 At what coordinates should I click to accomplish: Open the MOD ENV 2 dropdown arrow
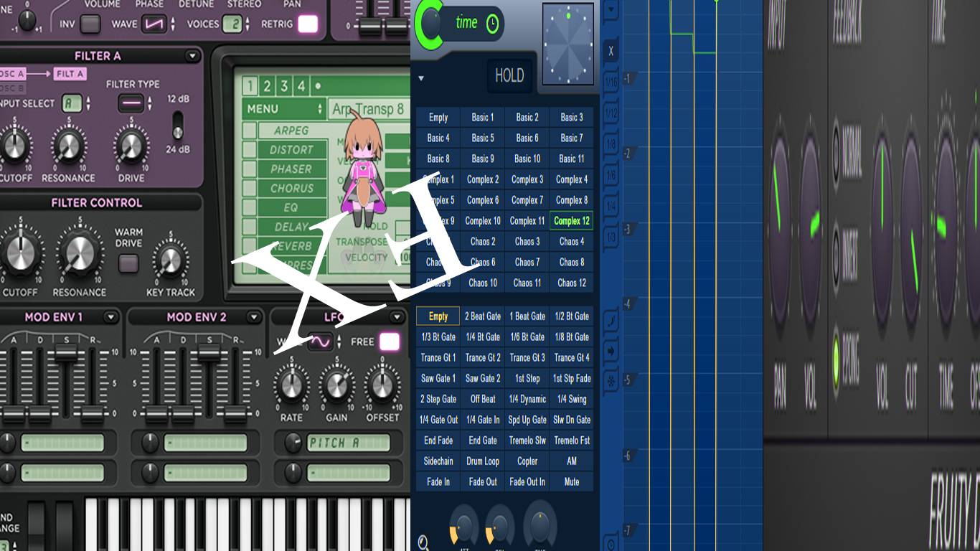[x=254, y=317]
